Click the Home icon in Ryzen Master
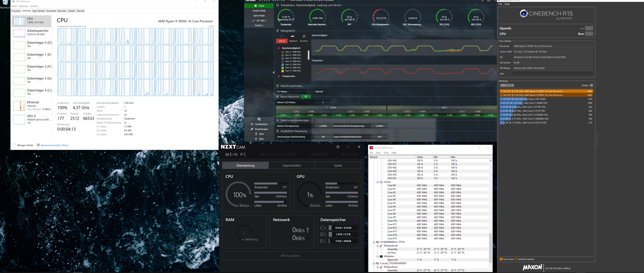Screen dimensions: 644x273 click(255, 6)
